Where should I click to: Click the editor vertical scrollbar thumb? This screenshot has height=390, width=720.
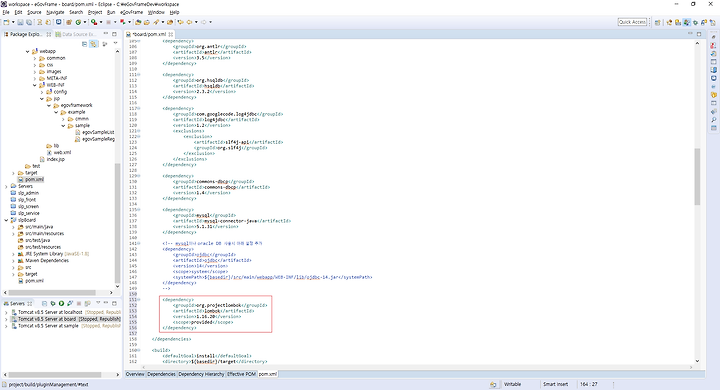click(697, 176)
